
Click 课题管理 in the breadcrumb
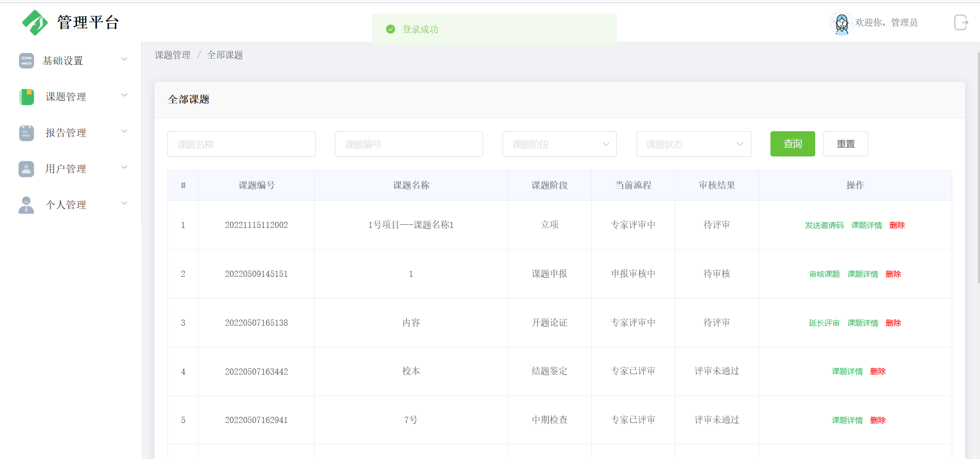(173, 55)
